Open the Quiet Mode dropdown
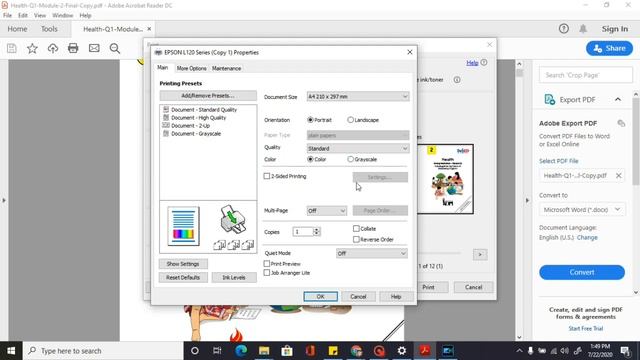Viewport: 640px width, 360px height. pyautogui.click(x=372, y=253)
